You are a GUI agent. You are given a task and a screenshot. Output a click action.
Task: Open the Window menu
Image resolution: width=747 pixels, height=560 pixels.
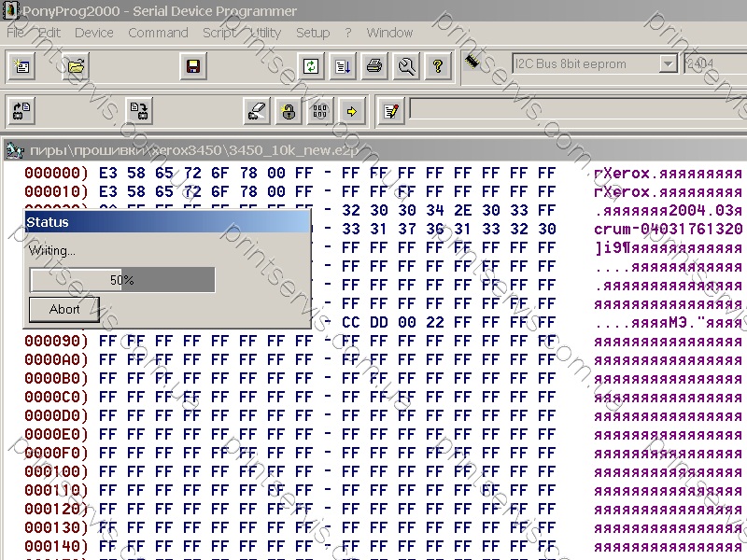tap(389, 33)
